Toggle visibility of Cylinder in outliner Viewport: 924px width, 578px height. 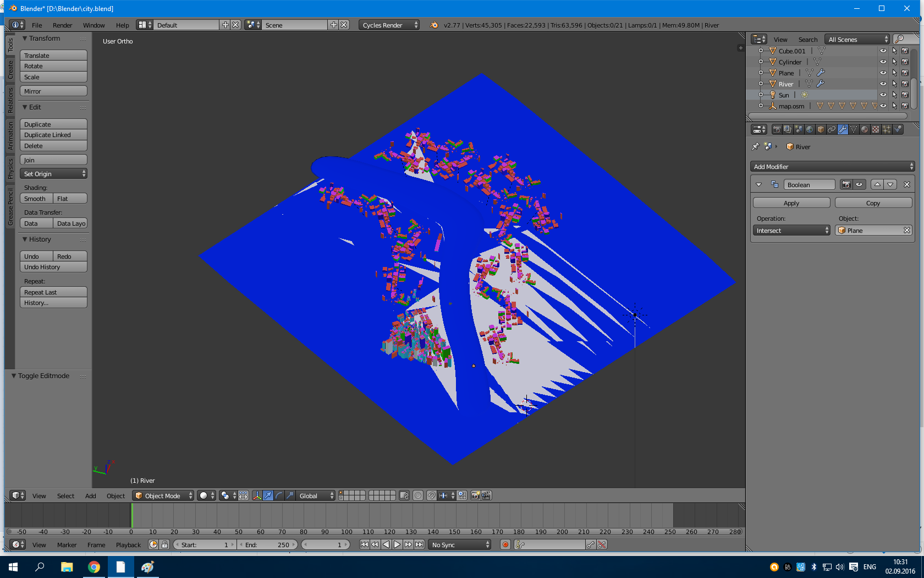883,62
